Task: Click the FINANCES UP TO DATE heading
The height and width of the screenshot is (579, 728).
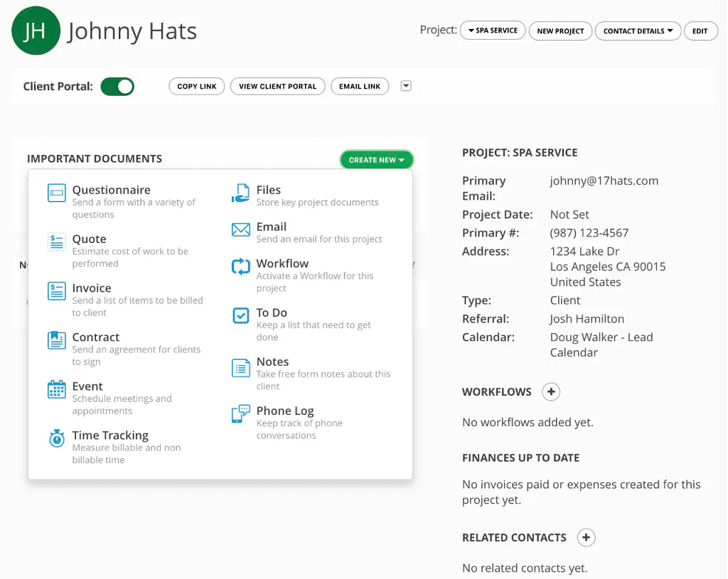Action: click(520, 458)
